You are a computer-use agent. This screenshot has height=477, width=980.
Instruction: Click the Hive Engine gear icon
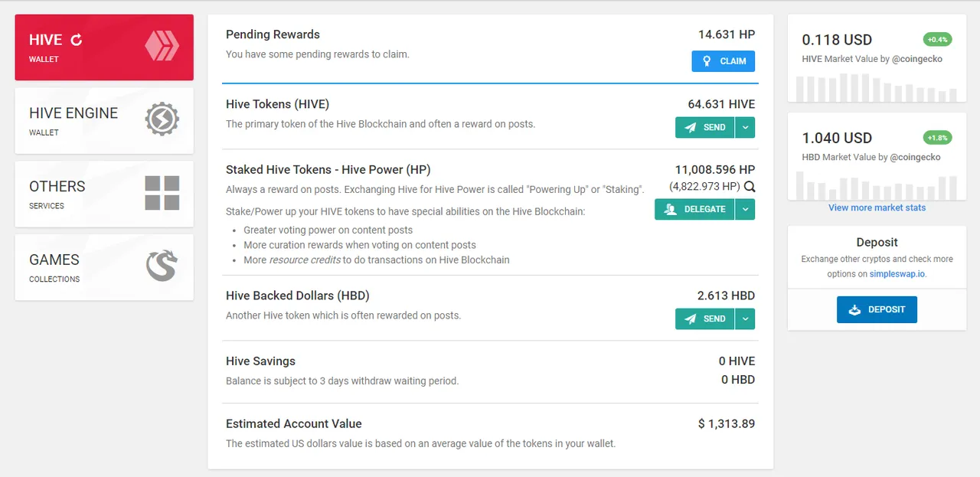click(162, 119)
